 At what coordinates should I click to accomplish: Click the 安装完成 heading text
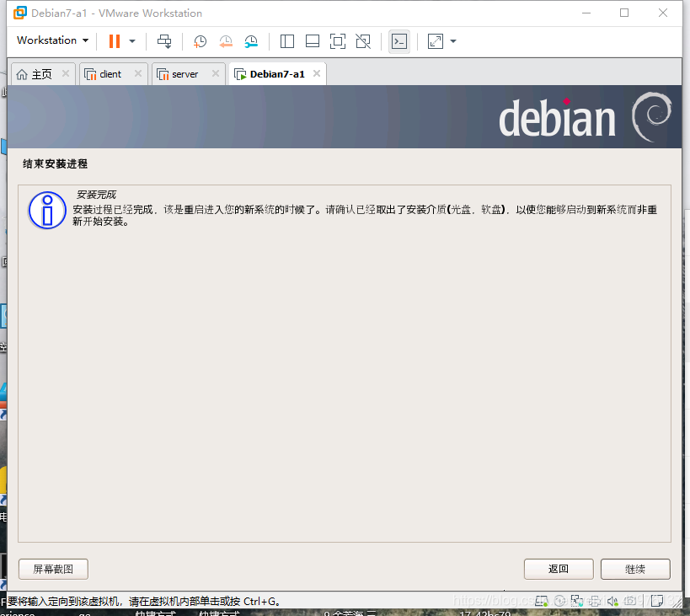pos(96,195)
